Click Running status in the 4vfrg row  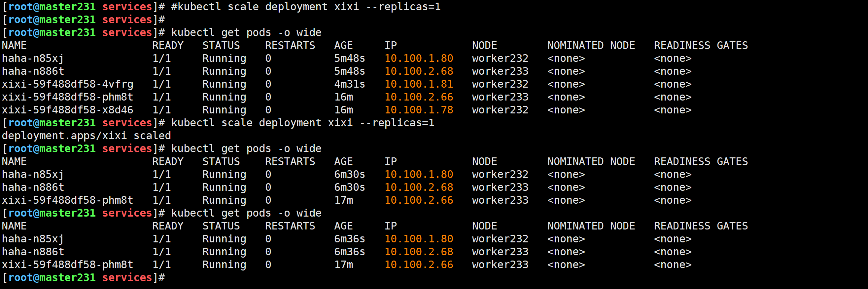coord(224,84)
